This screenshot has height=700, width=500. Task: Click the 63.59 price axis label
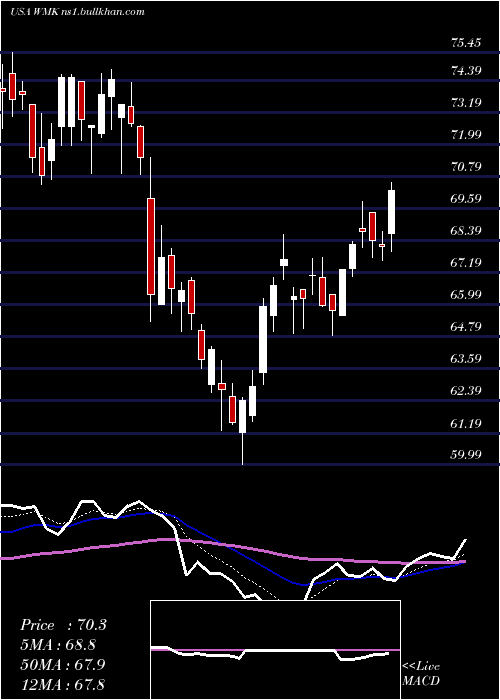(466, 358)
